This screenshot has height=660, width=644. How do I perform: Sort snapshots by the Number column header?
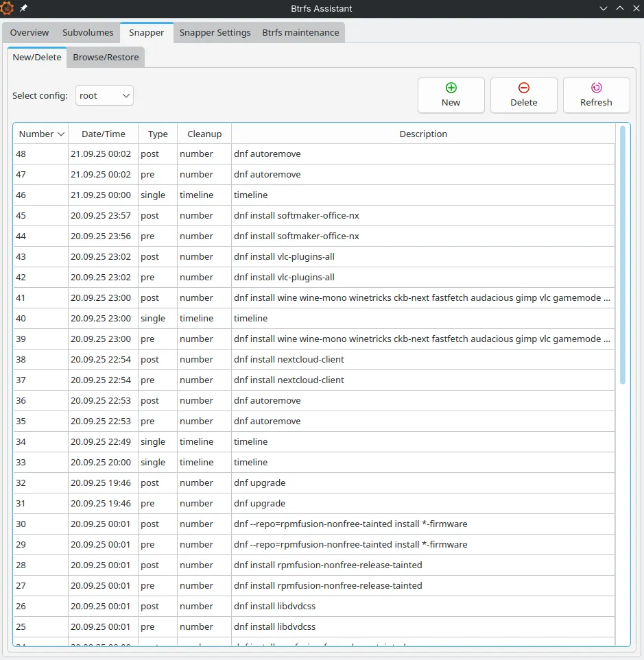click(x=40, y=134)
